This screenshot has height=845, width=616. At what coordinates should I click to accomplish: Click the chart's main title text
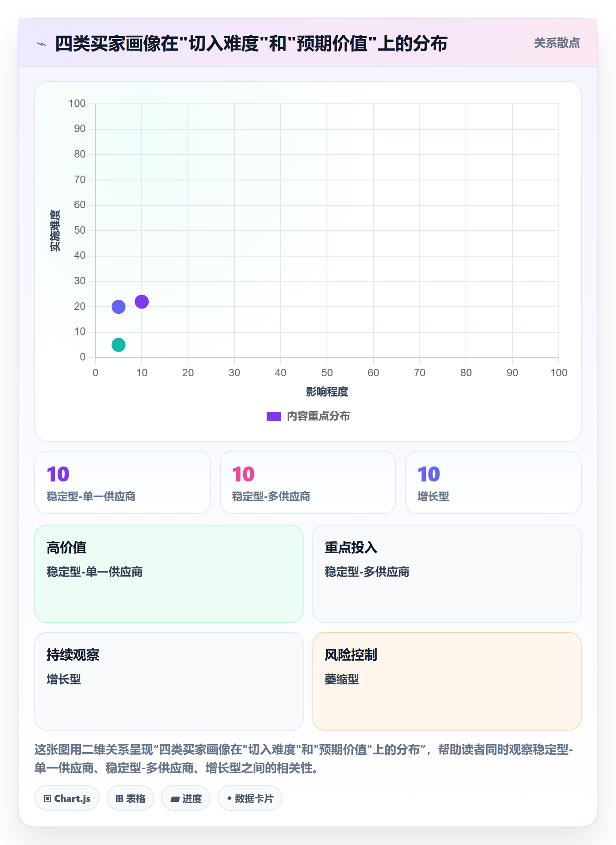[251, 44]
